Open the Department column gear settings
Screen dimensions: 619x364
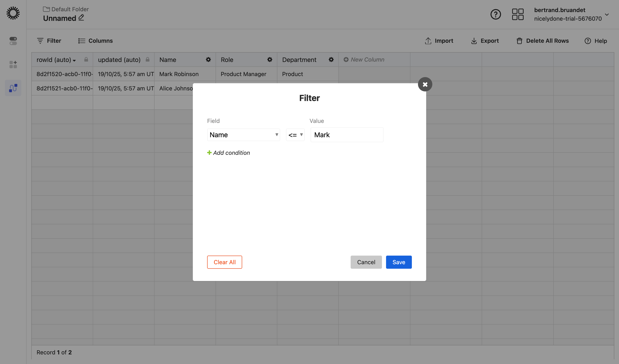(331, 60)
